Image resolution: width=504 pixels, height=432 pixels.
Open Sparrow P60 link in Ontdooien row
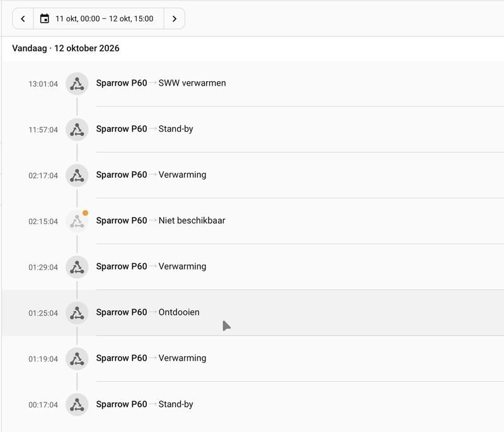click(x=122, y=312)
